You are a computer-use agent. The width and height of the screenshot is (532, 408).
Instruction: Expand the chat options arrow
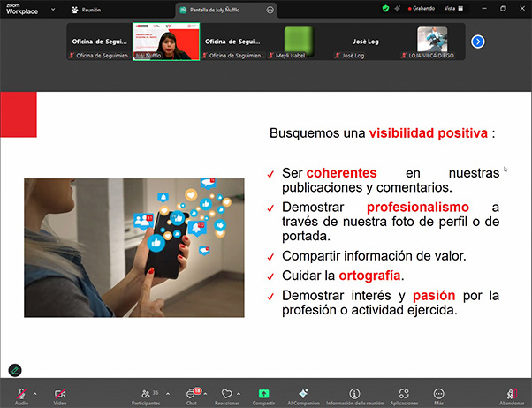point(205,394)
